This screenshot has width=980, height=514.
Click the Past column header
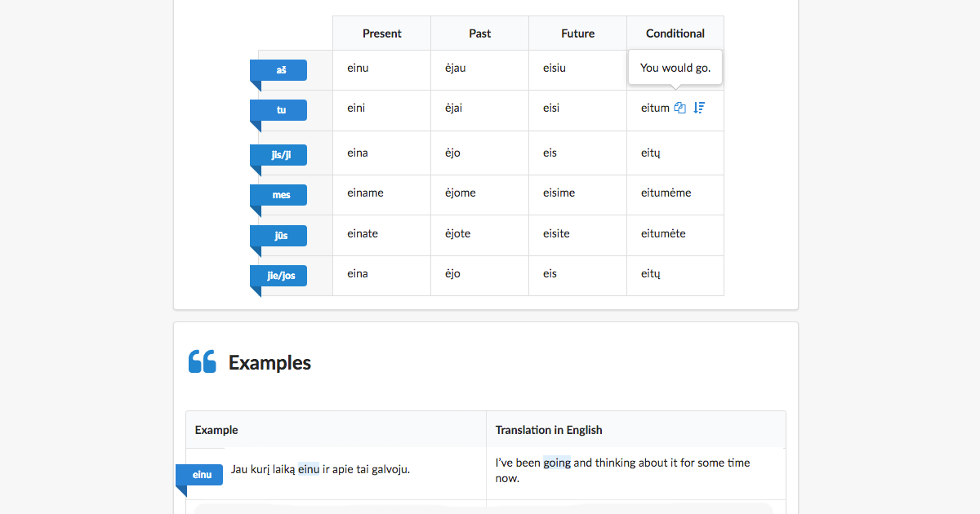(x=479, y=33)
